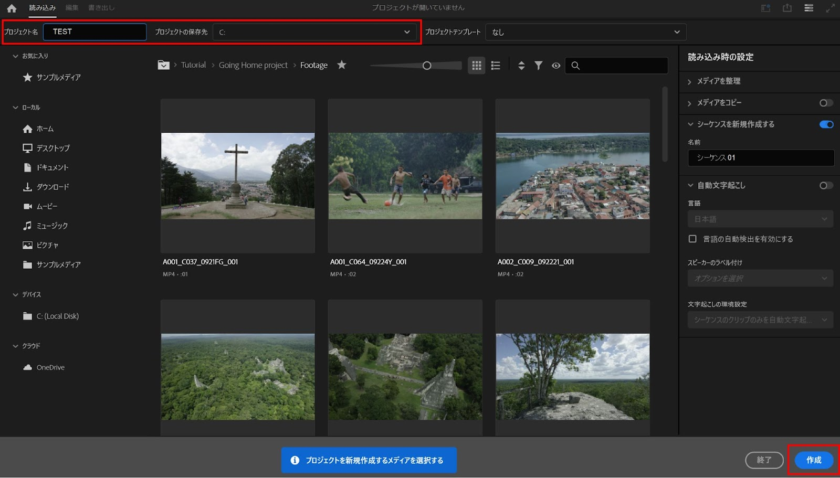Open OneDrive cloud location
Viewport: 840px width, 478px height.
(50, 367)
